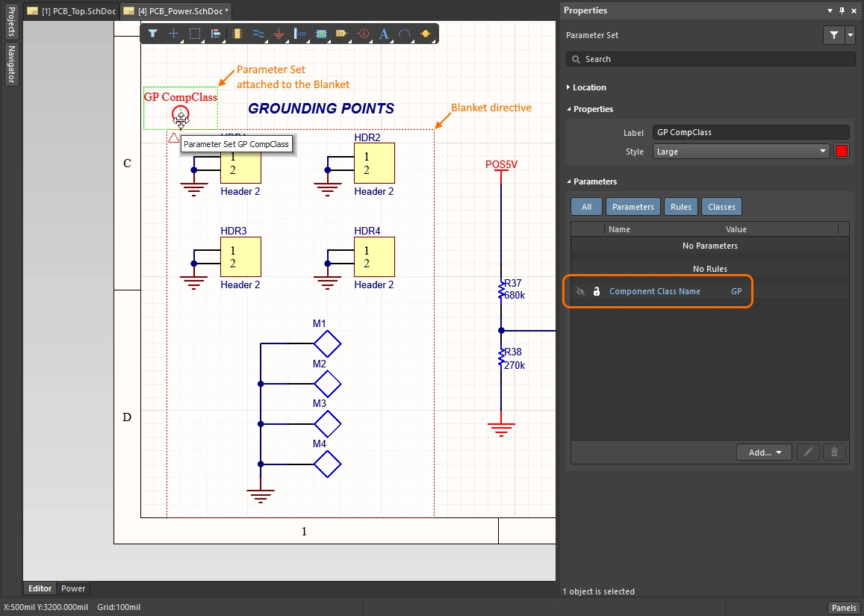Open the Add... dropdown button
Image resolution: width=864 pixels, height=616 pixels.
(764, 452)
